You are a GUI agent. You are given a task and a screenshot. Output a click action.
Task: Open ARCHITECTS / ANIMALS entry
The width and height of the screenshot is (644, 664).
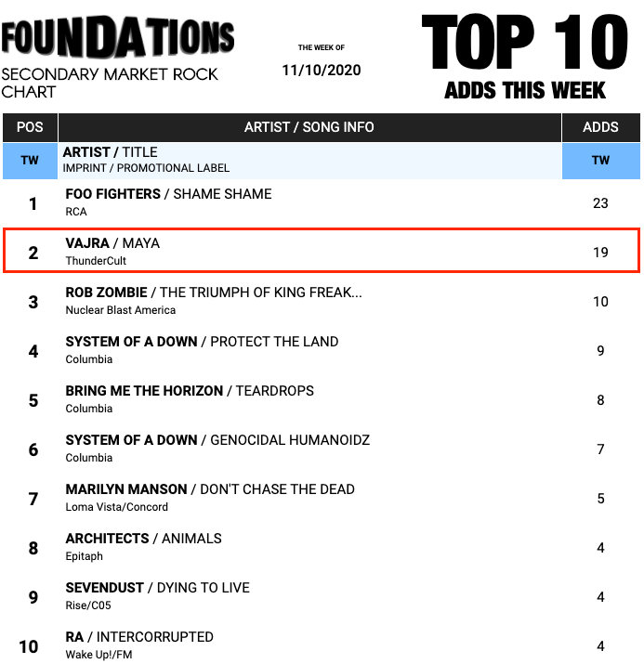click(143, 539)
